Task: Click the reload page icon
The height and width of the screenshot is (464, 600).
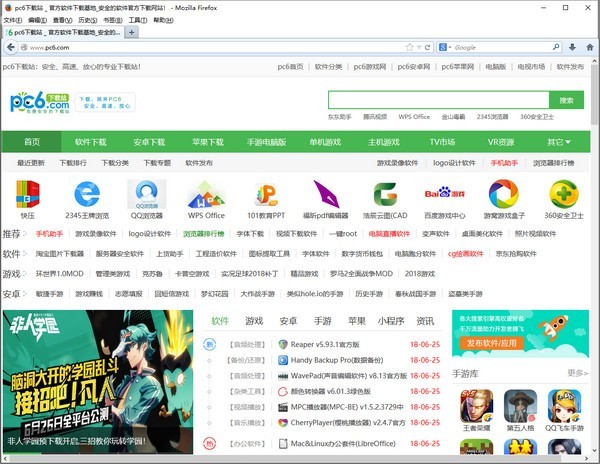Action: (x=427, y=47)
